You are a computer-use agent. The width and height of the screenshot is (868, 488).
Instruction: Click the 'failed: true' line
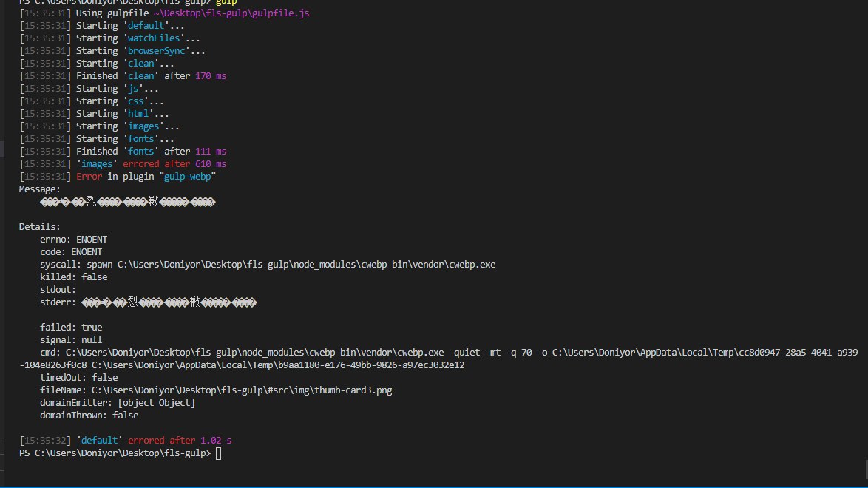(x=71, y=328)
